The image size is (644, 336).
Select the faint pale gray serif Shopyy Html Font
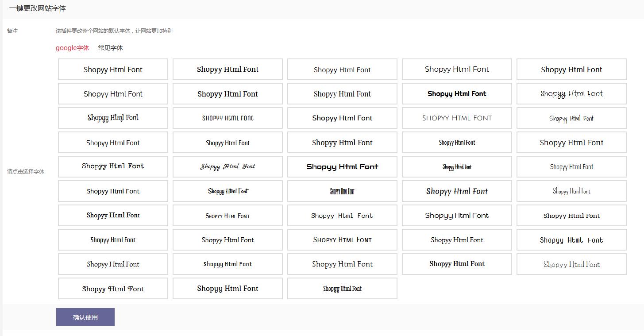point(571,264)
